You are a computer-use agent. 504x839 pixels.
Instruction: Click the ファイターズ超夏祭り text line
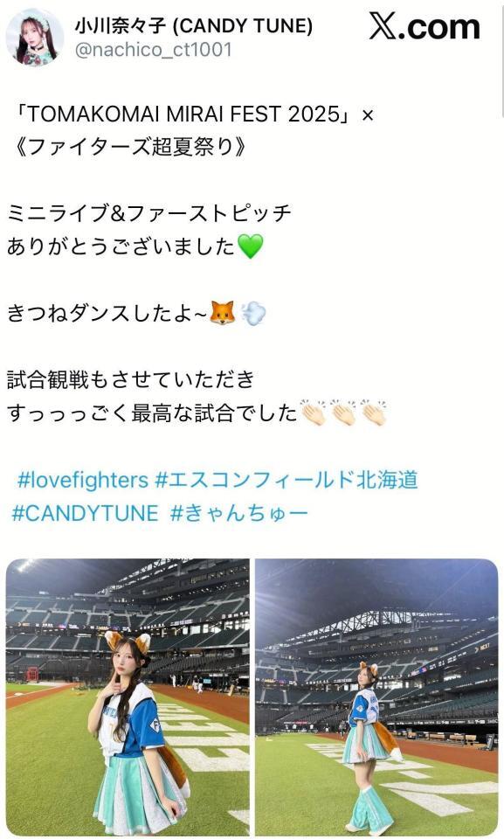[x=132, y=147]
